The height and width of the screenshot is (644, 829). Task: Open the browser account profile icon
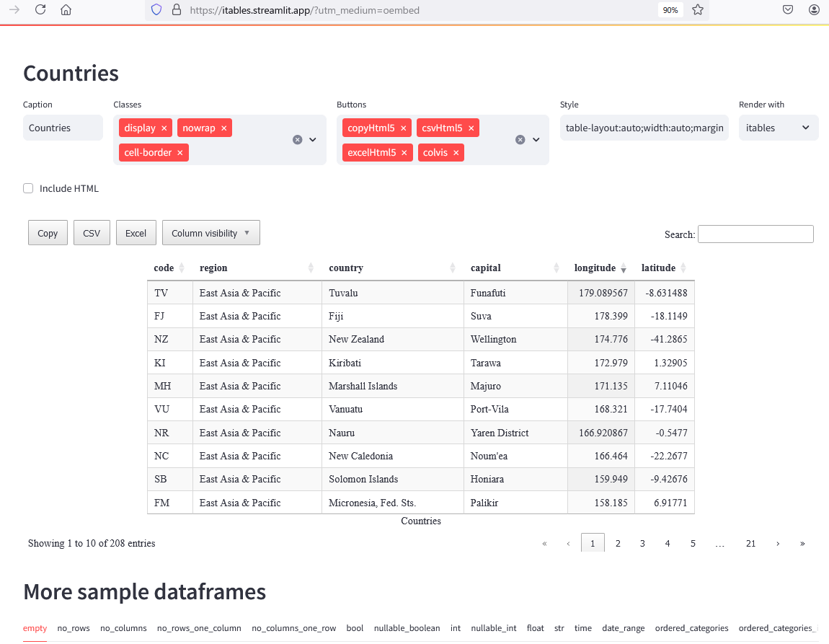(814, 9)
